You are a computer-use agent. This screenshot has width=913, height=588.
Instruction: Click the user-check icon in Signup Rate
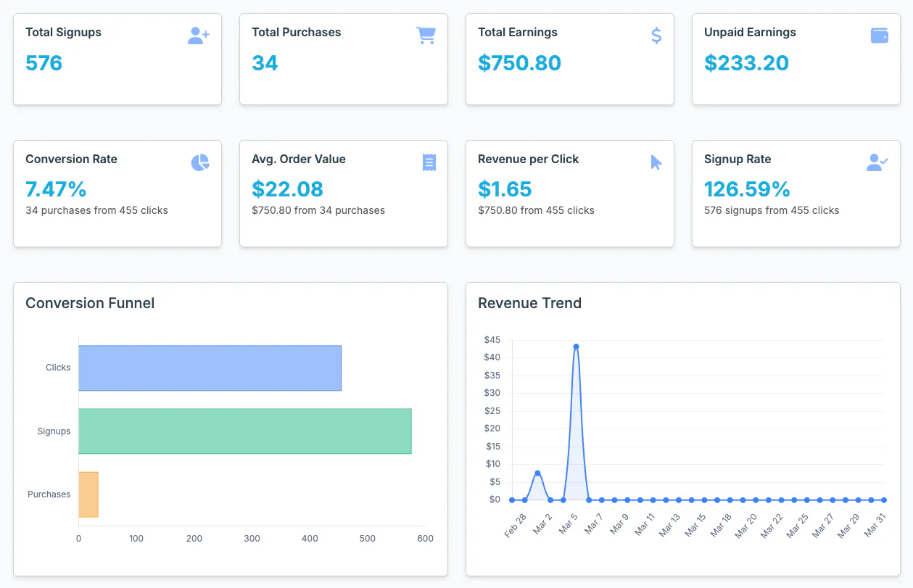877,162
